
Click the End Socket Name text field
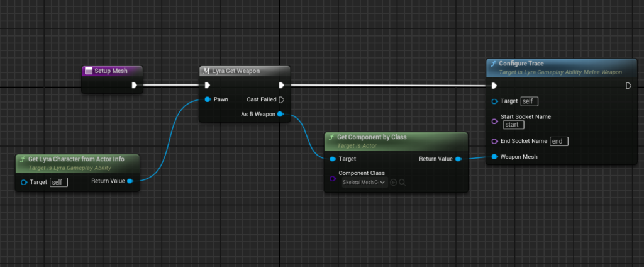point(558,141)
